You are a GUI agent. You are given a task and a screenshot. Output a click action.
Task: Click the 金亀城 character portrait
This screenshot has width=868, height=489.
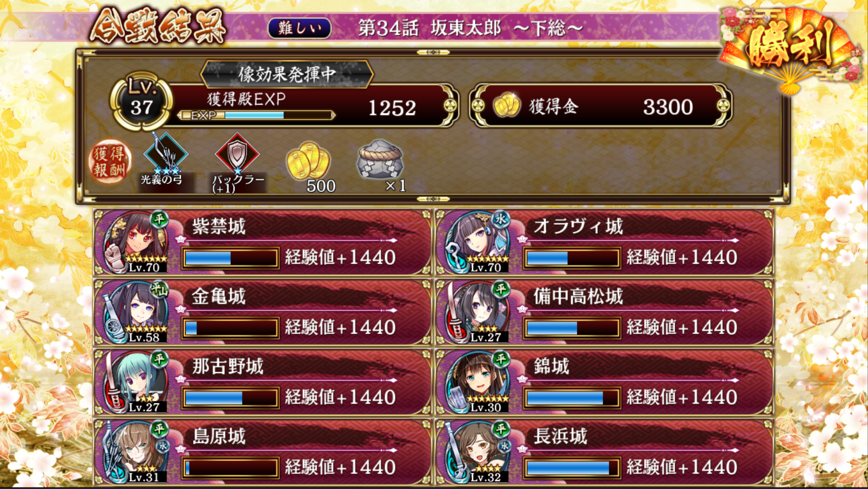136,312
